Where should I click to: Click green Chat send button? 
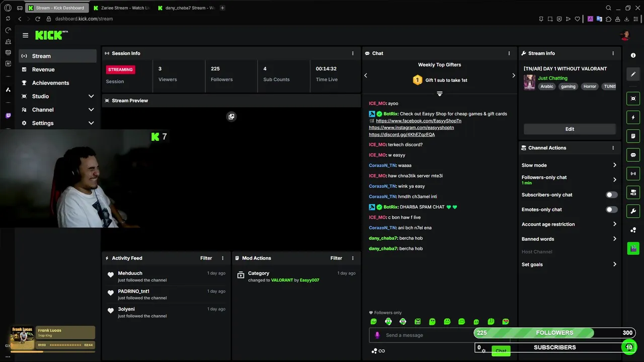501,351
